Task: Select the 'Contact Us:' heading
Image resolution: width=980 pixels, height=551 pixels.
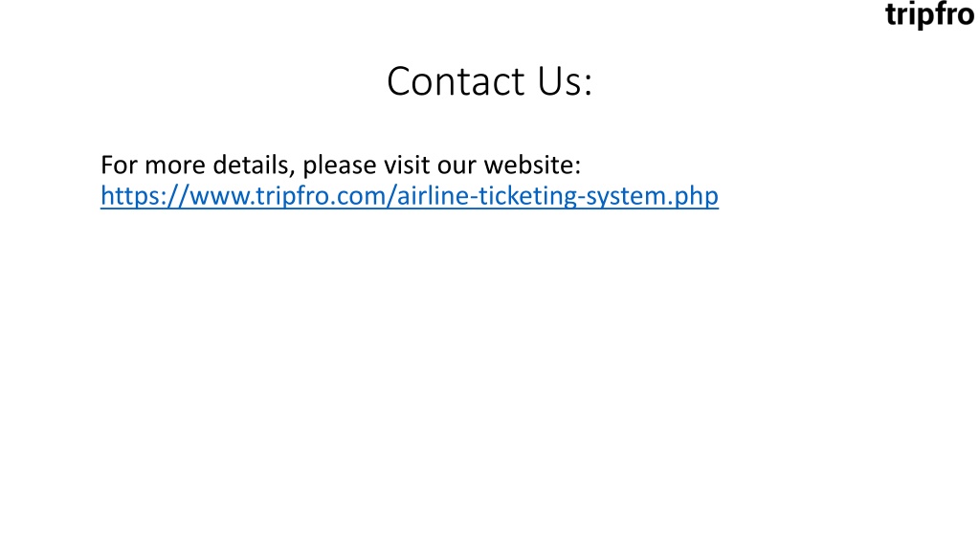Action: tap(489, 81)
